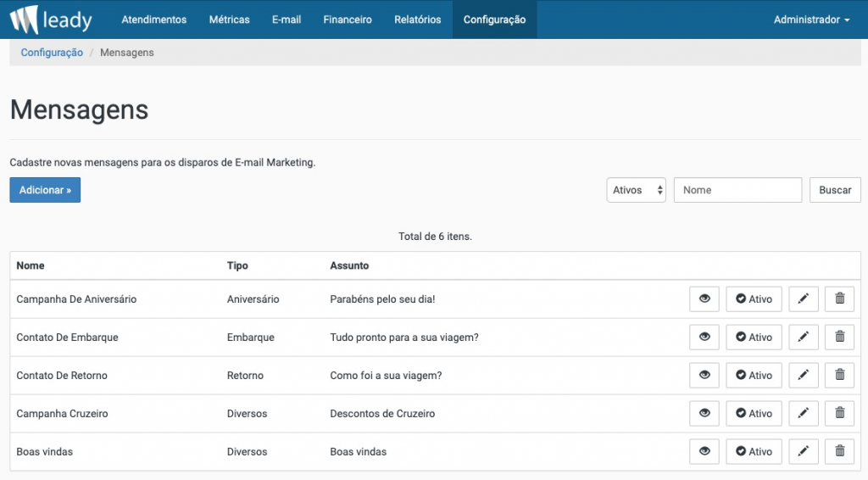
Task: Preview the Contato De Retorno message
Action: 704,376
